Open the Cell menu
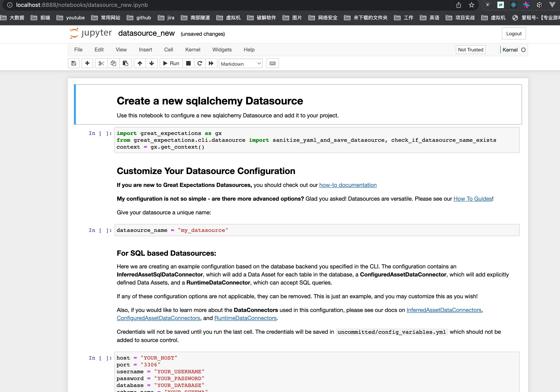This screenshot has height=392, width=560. [169, 50]
